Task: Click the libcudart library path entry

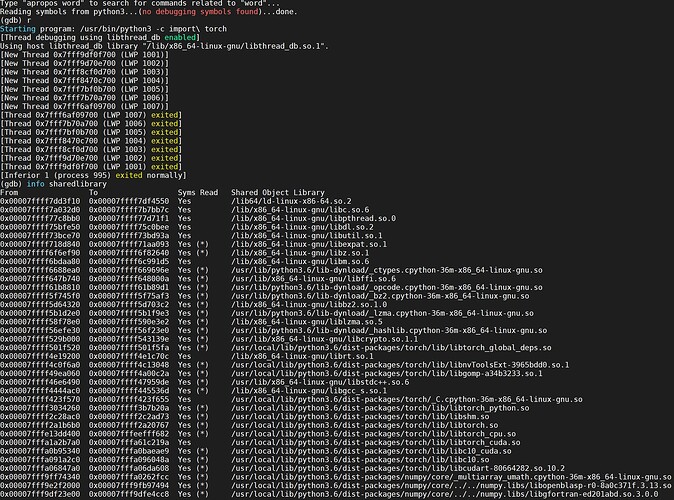Action: (x=401, y=467)
